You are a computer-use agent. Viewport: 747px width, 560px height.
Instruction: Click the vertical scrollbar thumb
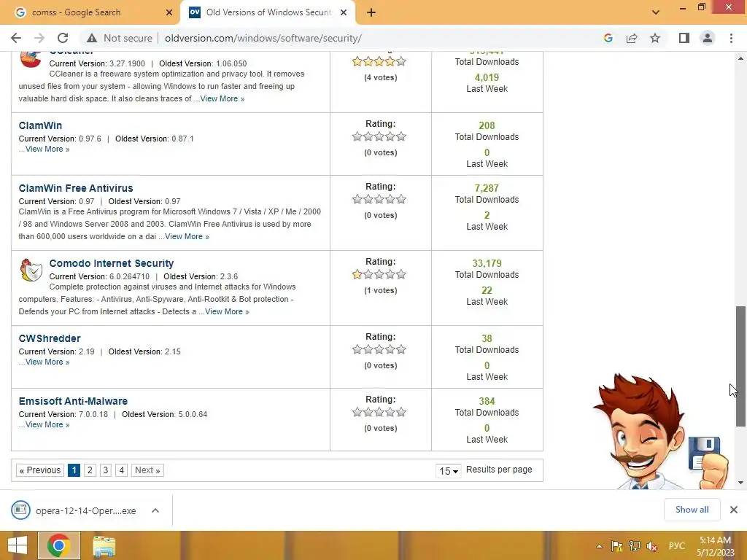pos(740,366)
